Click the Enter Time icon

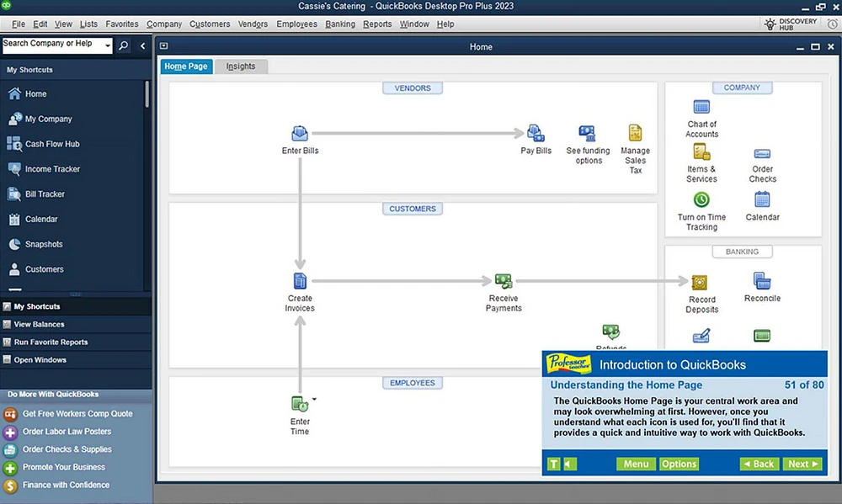coord(300,404)
